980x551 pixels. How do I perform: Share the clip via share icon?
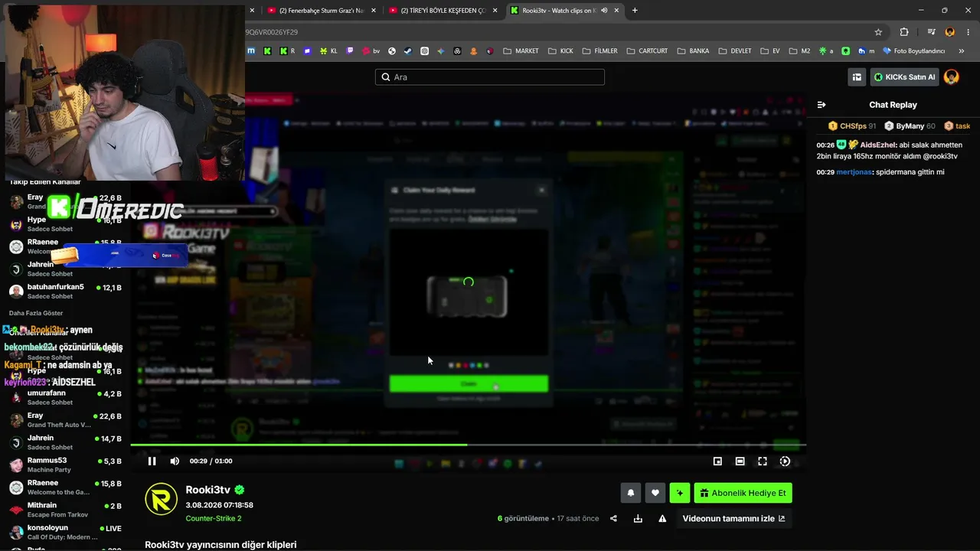tap(613, 518)
